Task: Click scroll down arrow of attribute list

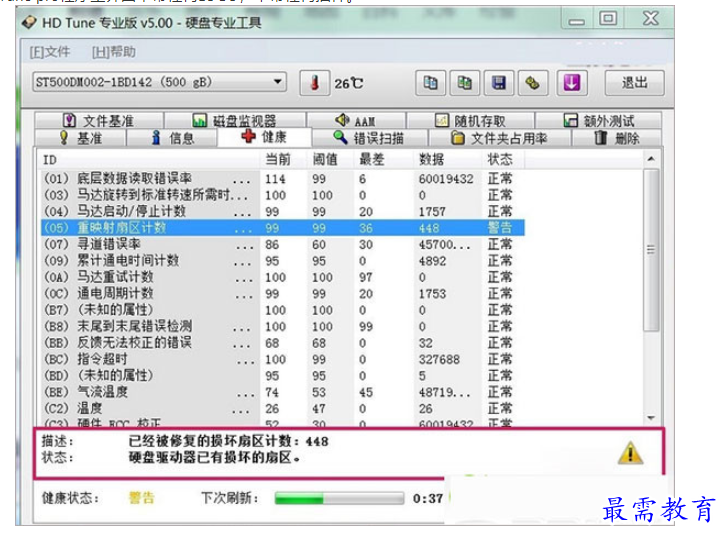Action: pos(651,418)
